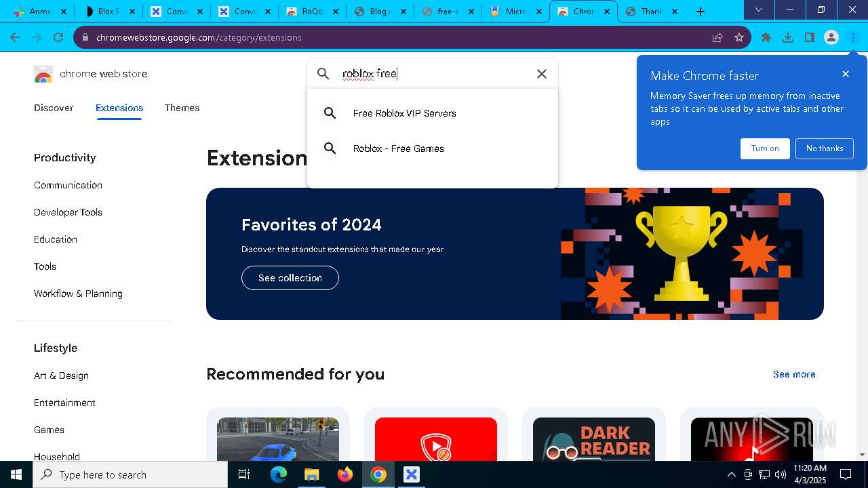Viewport: 868px width, 488px height.
Task: Open the Entertainment category
Action: tap(64, 403)
